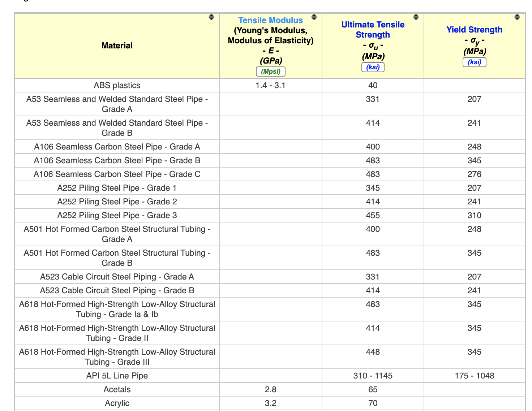Select A106 Carbon Steel Pipe Grade A

pyautogui.click(x=117, y=147)
